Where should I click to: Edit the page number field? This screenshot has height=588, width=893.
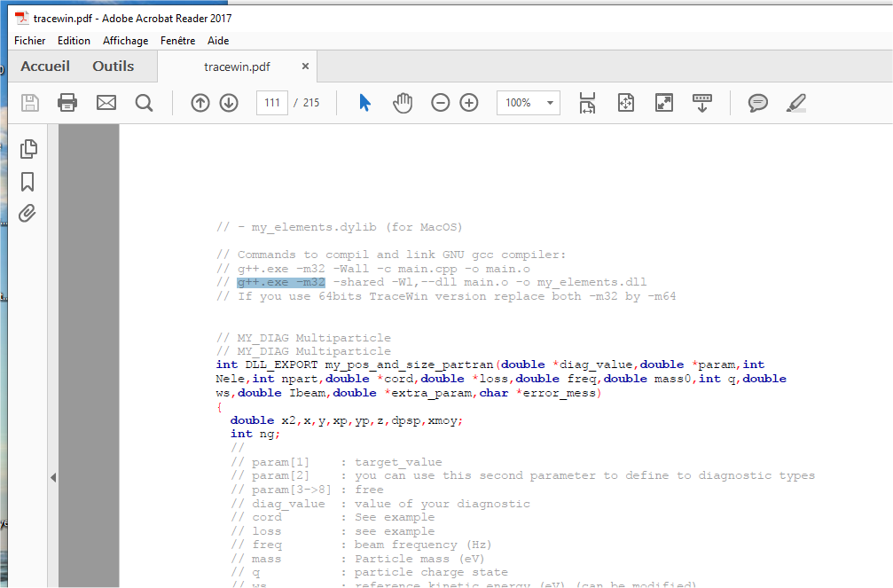[272, 102]
